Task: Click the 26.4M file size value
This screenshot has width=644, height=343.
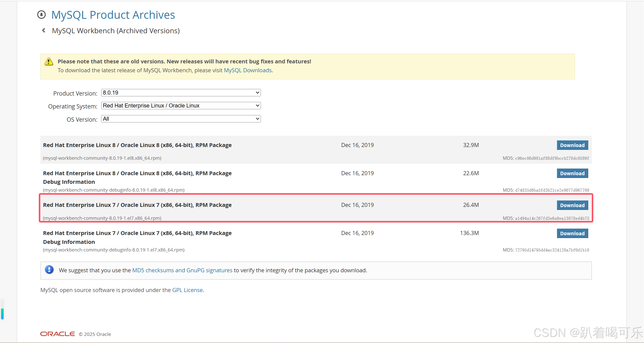Action: coord(471,205)
